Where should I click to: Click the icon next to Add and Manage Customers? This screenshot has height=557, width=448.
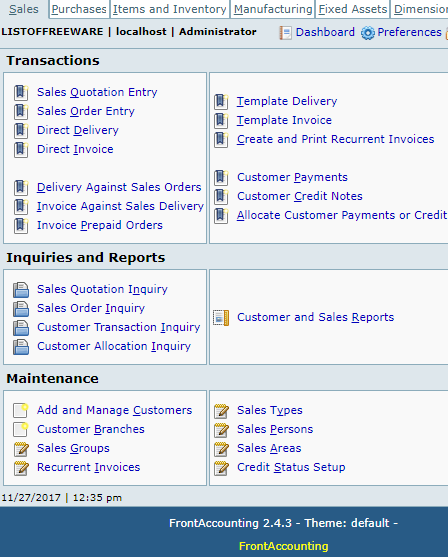pos(21,410)
